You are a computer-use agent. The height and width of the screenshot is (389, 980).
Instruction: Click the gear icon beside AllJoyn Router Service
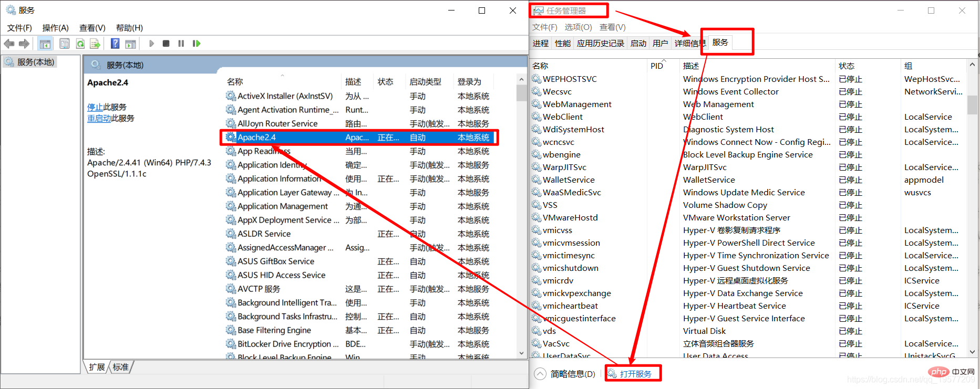tap(231, 123)
